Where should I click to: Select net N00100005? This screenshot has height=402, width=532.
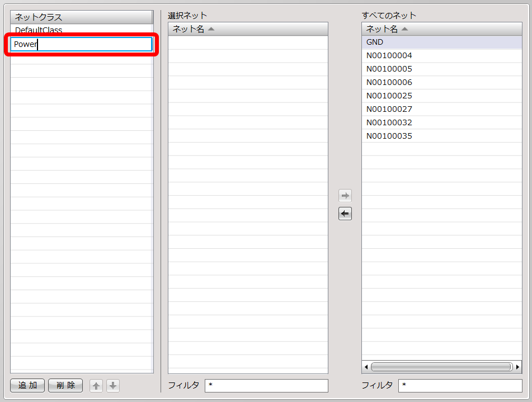[x=389, y=69]
